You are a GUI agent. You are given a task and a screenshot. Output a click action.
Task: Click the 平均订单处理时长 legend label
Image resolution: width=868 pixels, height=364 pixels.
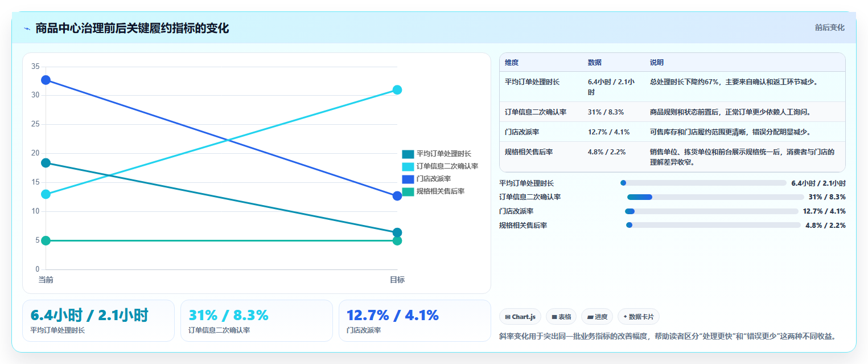click(443, 154)
